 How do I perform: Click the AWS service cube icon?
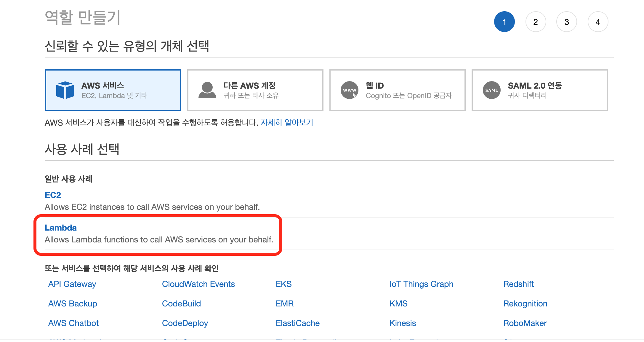pyautogui.click(x=65, y=90)
